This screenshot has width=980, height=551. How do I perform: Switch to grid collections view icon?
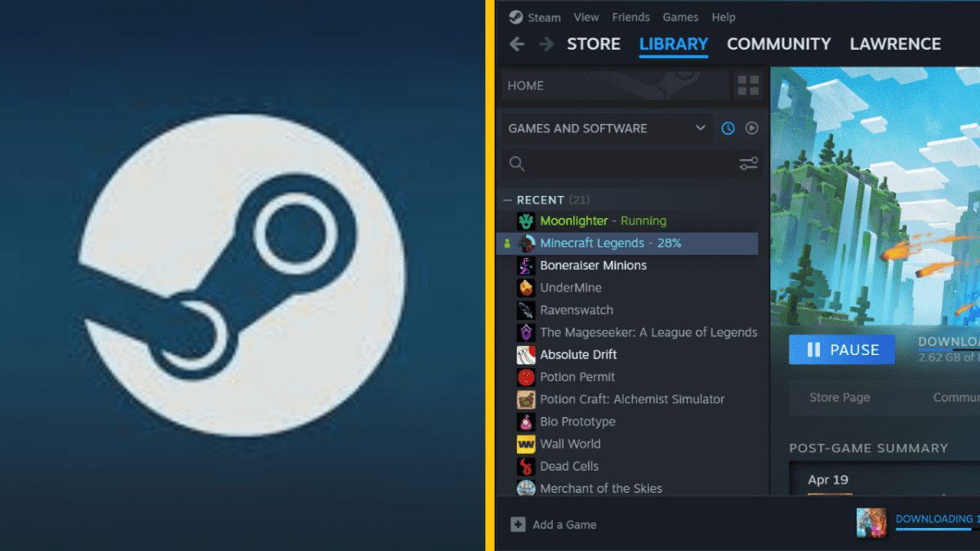748,86
